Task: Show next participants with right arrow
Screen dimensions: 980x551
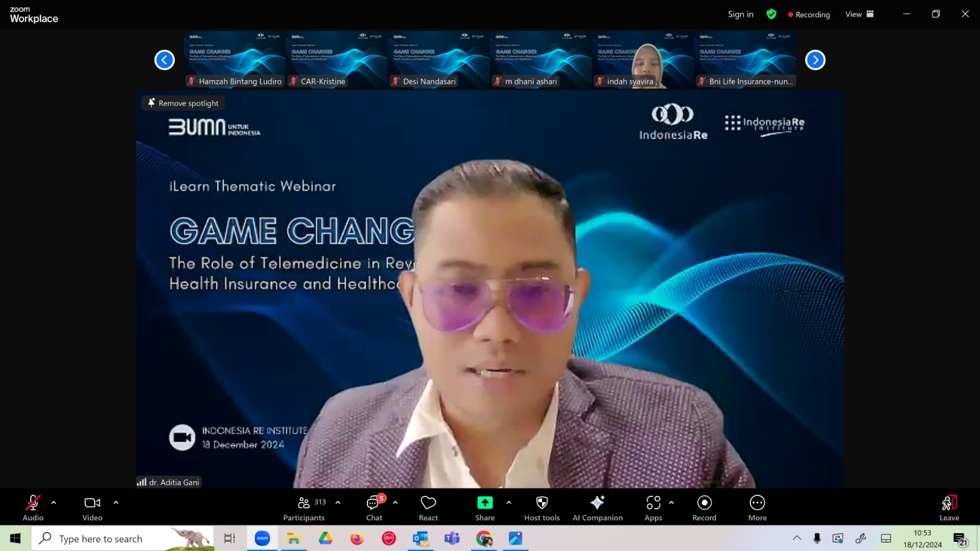Action: tap(815, 60)
